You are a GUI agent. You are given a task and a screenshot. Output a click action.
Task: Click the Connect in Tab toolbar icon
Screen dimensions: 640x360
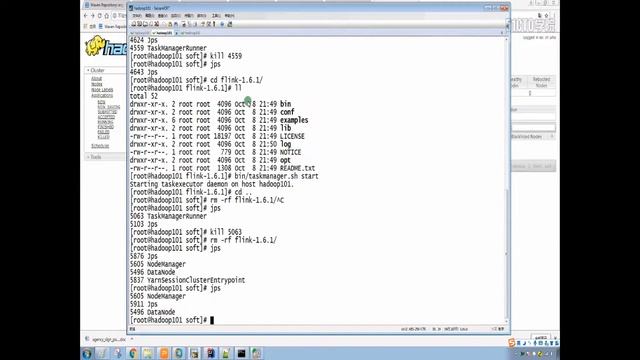[x=145, y=24]
